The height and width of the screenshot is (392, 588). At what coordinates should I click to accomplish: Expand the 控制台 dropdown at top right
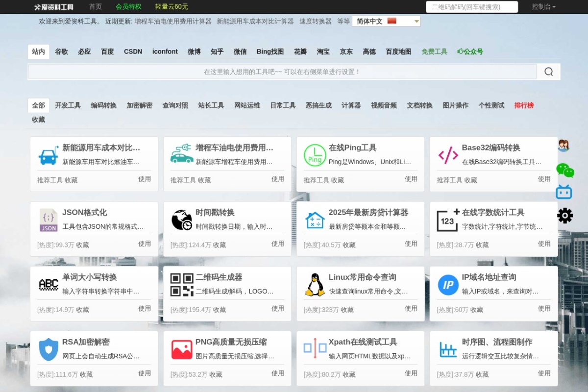click(x=543, y=7)
